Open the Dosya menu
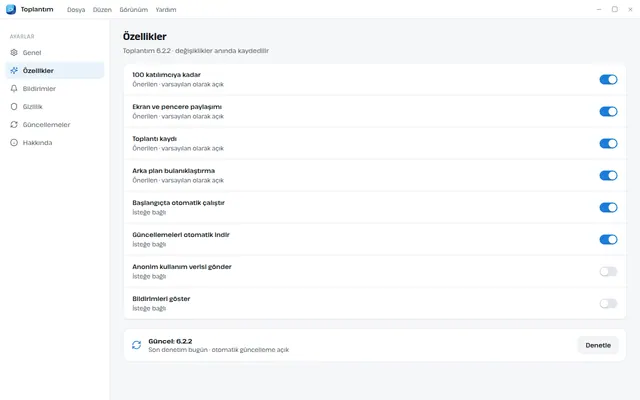Screen dimensions: 640x400 coord(76,9)
